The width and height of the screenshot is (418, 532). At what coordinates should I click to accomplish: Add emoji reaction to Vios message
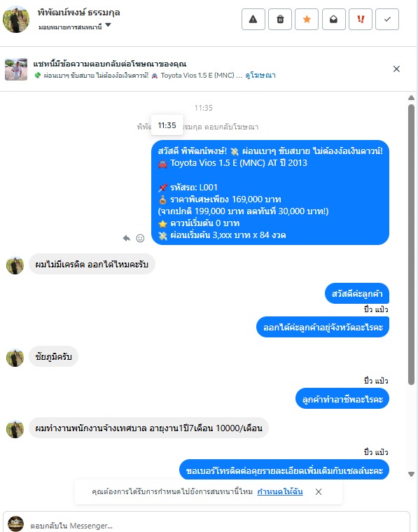(140, 238)
